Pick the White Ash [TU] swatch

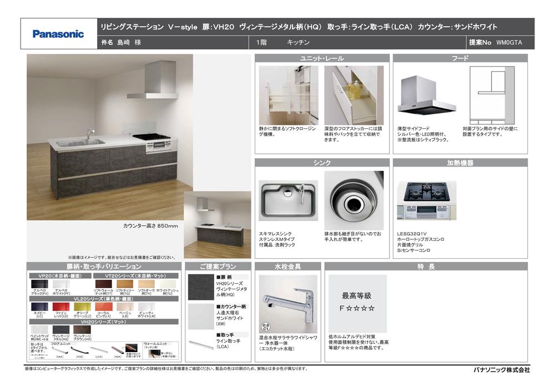(x=168, y=284)
